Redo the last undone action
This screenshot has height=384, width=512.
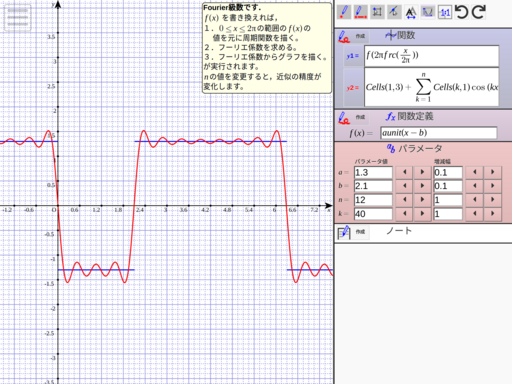479,12
